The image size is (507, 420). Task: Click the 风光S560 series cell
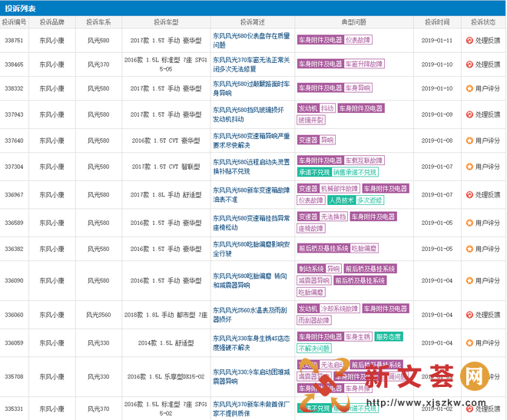click(x=98, y=315)
